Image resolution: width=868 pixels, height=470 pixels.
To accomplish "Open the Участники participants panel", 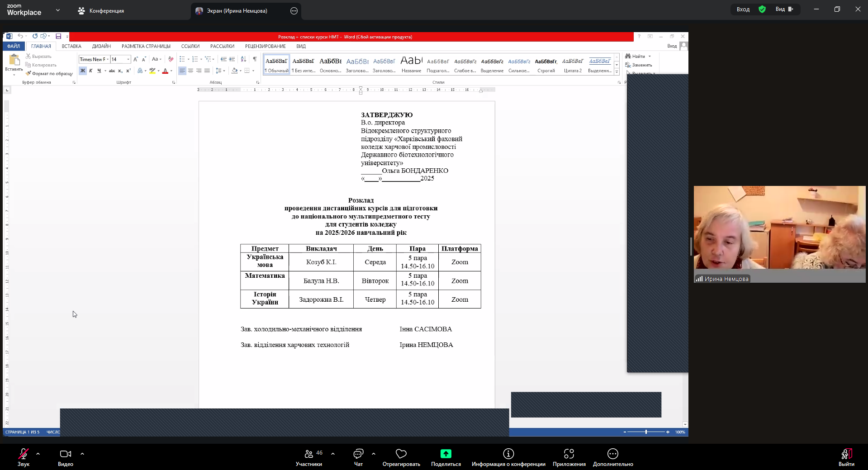I will tap(309, 454).
